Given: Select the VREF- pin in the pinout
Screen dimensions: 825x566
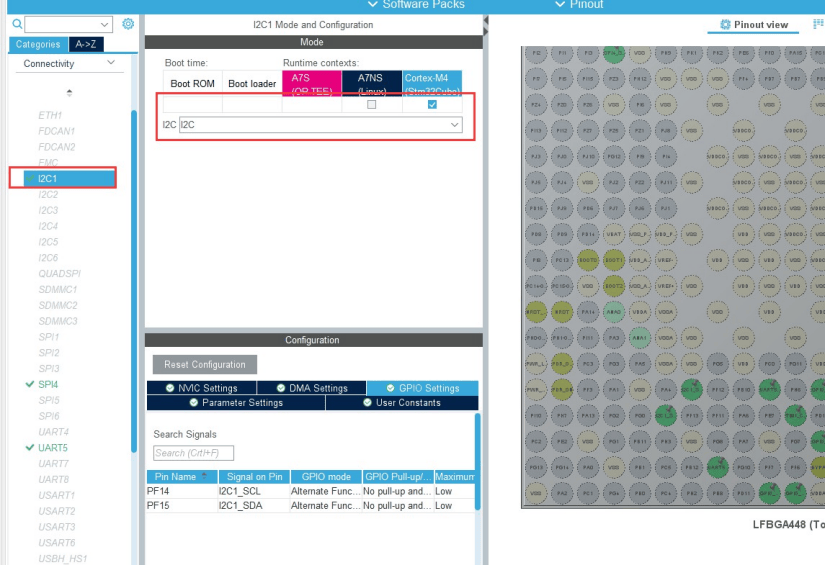Looking at the screenshot, I should coord(666,260).
